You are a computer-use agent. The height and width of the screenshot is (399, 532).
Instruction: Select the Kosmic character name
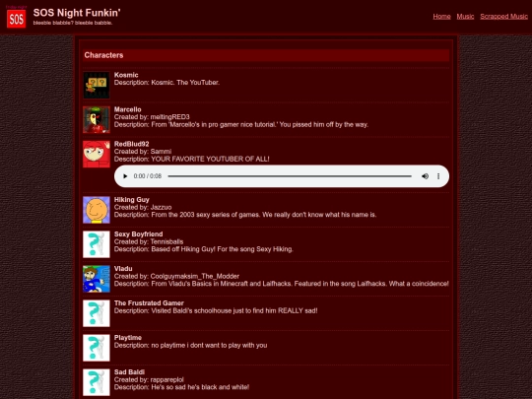(126, 75)
